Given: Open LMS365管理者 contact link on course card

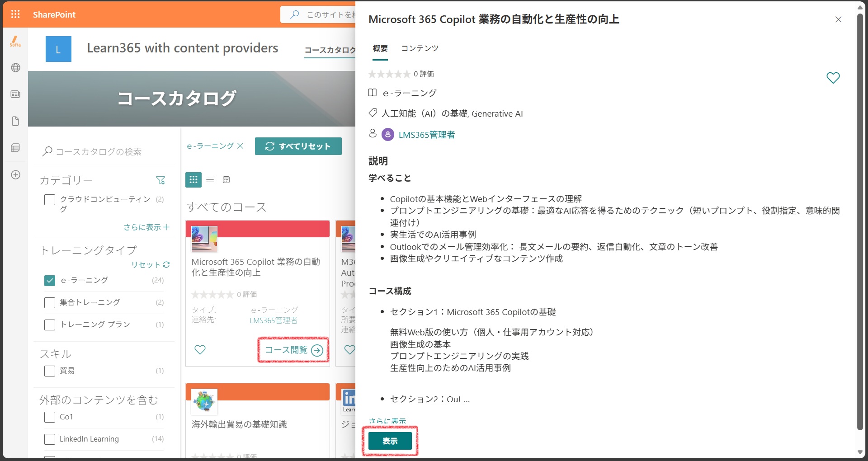Looking at the screenshot, I should click(274, 320).
